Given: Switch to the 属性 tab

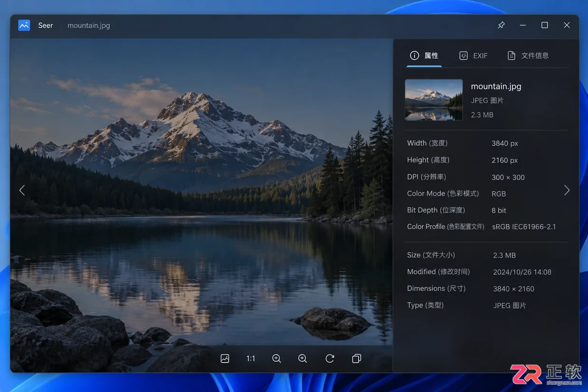Looking at the screenshot, I should [x=424, y=56].
